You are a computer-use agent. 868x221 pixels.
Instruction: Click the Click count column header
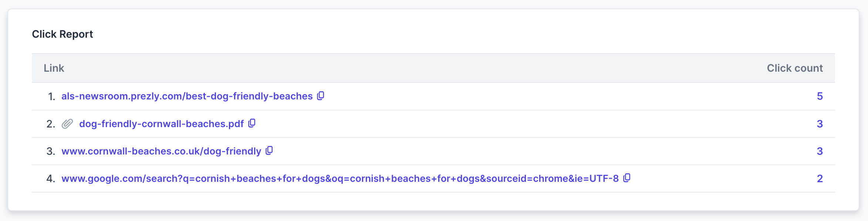[x=795, y=68]
